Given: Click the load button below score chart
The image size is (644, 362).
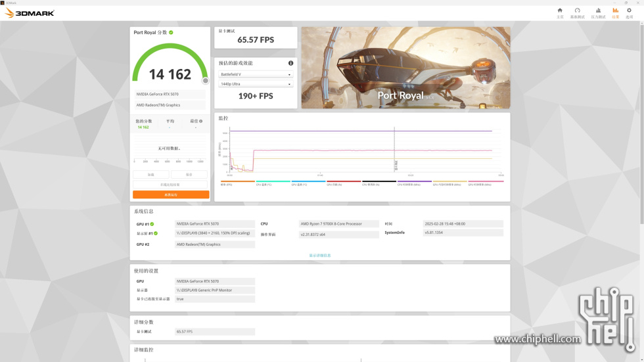Looking at the screenshot, I should click(x=150, y=175).
